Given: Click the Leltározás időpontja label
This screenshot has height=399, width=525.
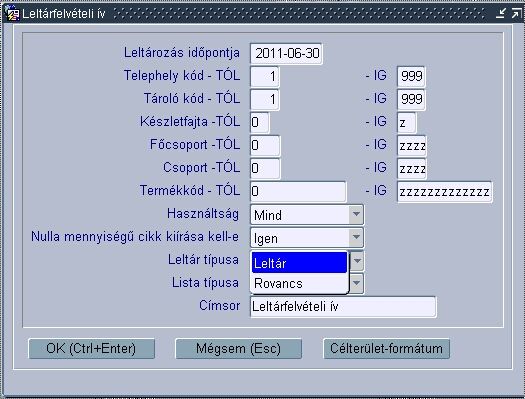Looking at the screenshot, I should coord(182,53).
